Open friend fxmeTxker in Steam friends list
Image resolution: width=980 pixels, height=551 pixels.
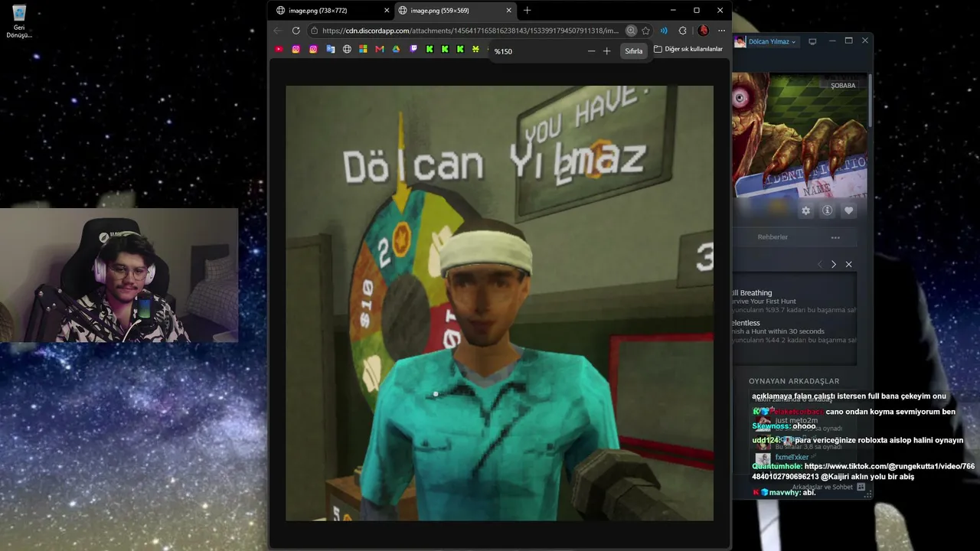tap(792, 457)
